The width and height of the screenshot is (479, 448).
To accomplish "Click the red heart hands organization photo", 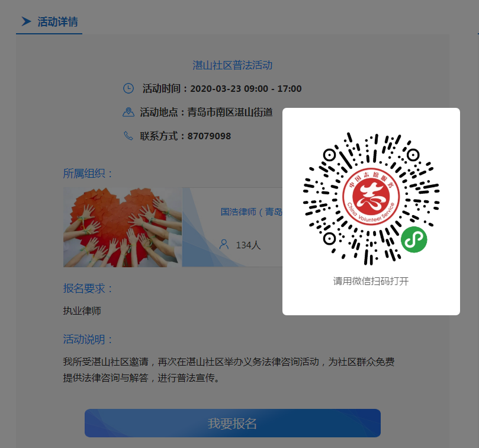I will (x=123, y=227).
